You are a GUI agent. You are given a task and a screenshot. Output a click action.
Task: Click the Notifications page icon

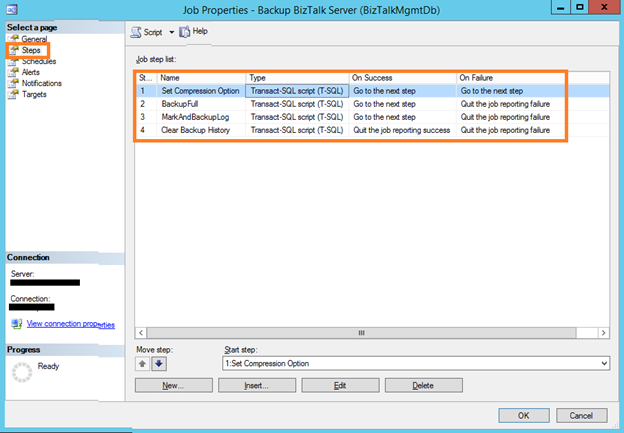pos(14,83)
